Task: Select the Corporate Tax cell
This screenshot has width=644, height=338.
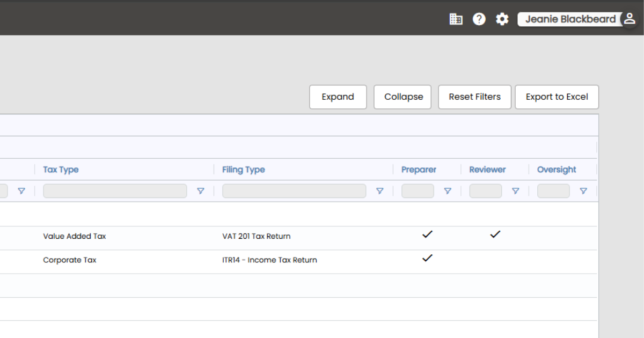Action: (70, 260)
